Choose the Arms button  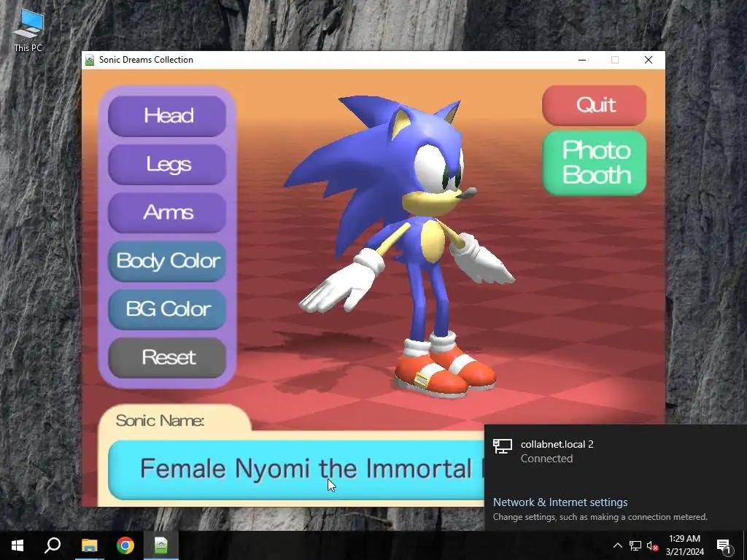pos(167,213)
